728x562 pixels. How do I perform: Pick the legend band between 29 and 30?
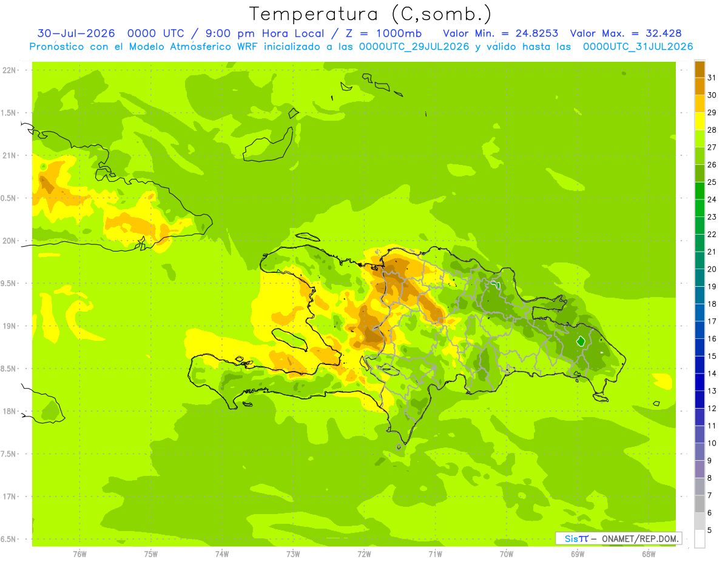(x=699, y=104)
